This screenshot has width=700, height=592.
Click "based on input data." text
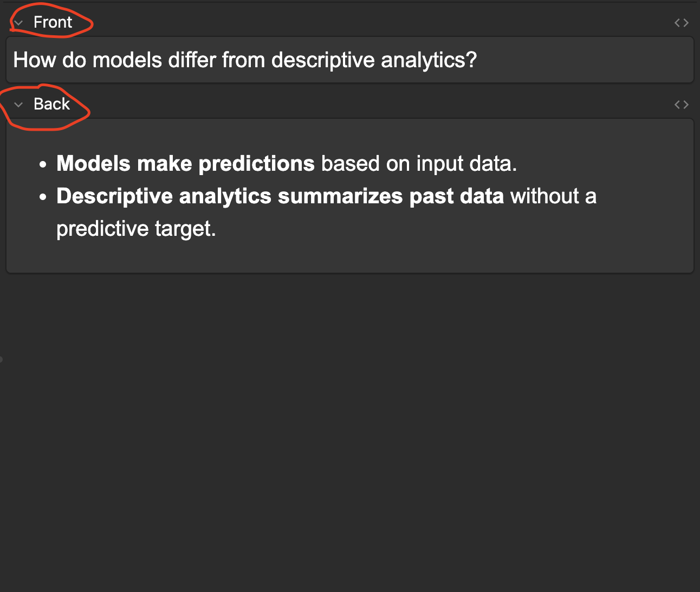[419, 164]
